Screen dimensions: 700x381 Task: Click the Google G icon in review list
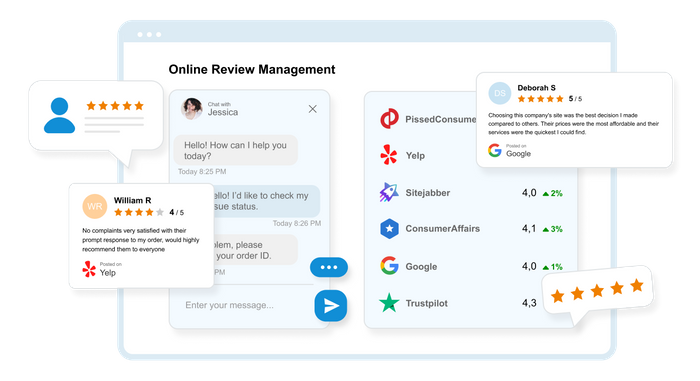tap(389, 266)
